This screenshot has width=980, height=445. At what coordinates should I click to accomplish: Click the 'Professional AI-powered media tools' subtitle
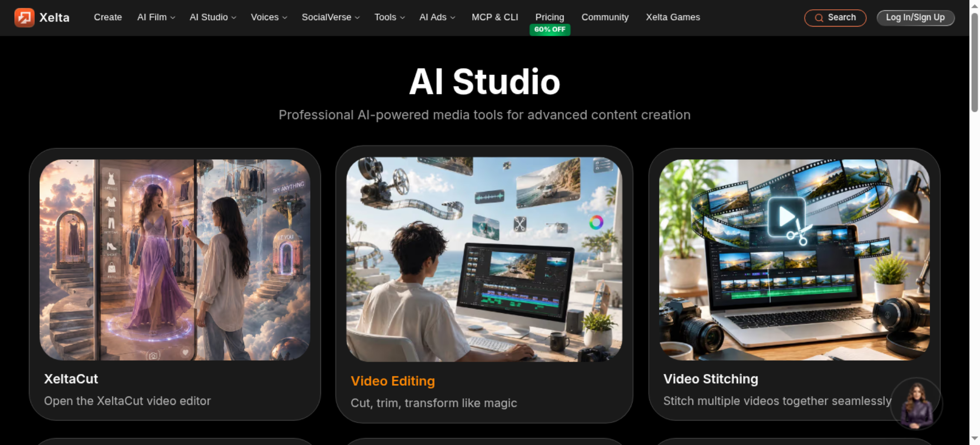pyautogui.click(x=485, y=115)
